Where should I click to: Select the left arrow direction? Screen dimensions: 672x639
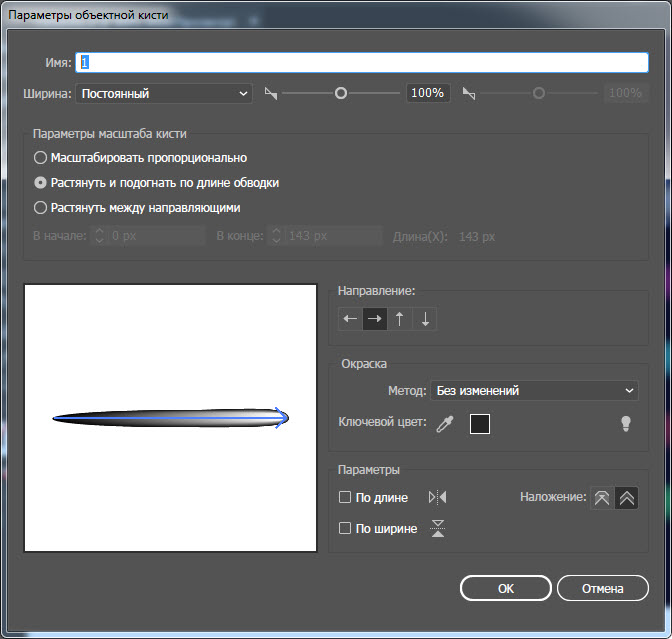click(350, 319)
